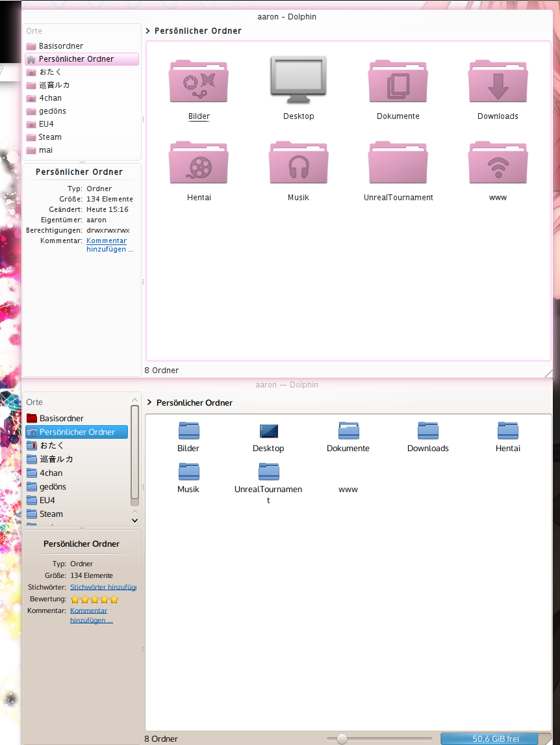The height and width of the screenshot is (745, 560).
Task: Select 巡音ルカ in pink window's places
Action: click(82, 85)
